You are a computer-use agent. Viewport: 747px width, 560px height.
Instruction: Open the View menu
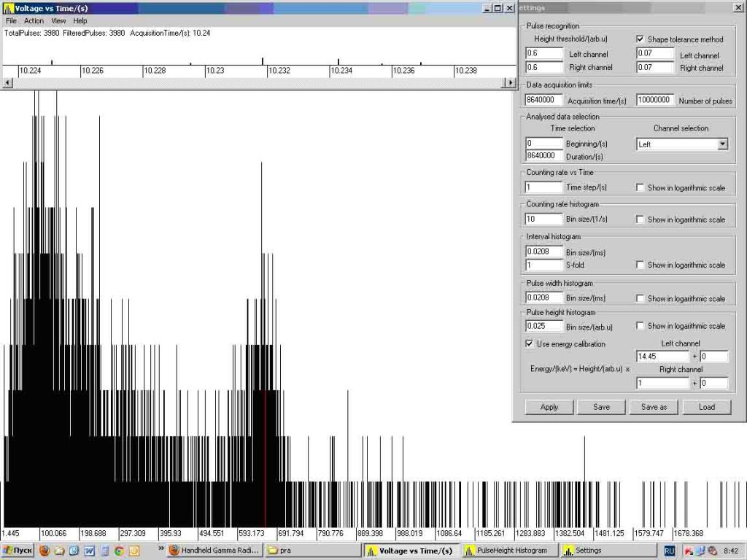(x=58, y=21)
